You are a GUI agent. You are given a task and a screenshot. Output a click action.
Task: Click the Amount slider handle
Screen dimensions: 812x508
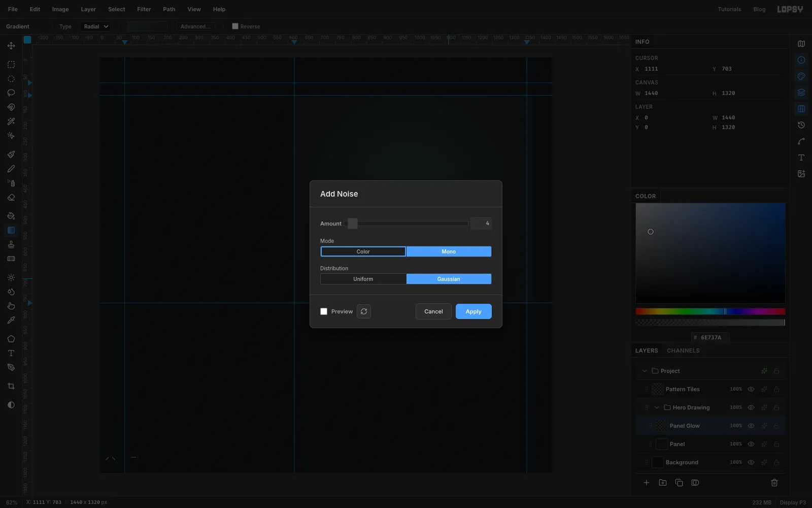pyautogui.click(x=353, y=224)
